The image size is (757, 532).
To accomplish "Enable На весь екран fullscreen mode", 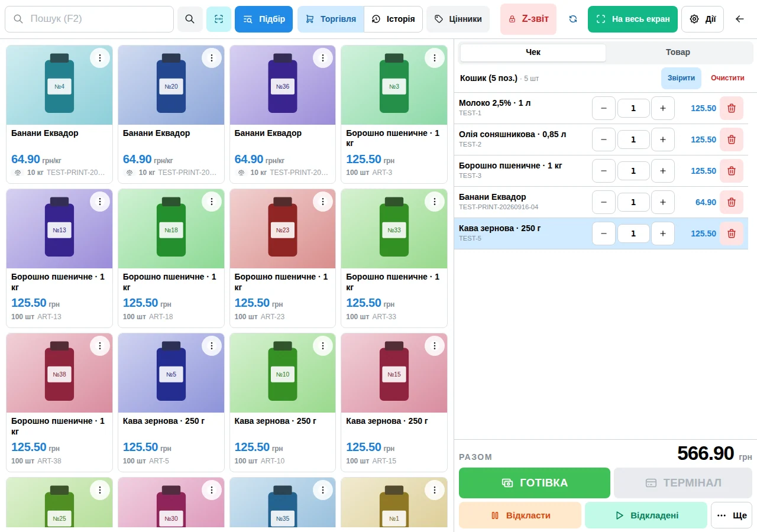I will tap(633, 19).
